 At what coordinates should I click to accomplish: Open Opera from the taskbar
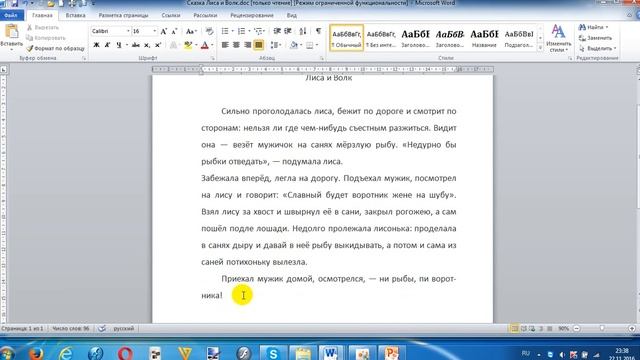click(x=125, y=353)
